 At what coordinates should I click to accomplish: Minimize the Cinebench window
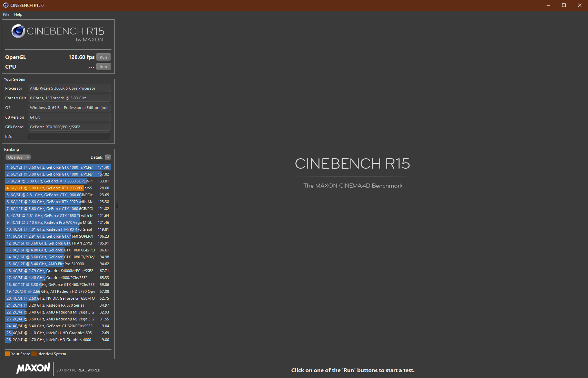tap(548, 5)
